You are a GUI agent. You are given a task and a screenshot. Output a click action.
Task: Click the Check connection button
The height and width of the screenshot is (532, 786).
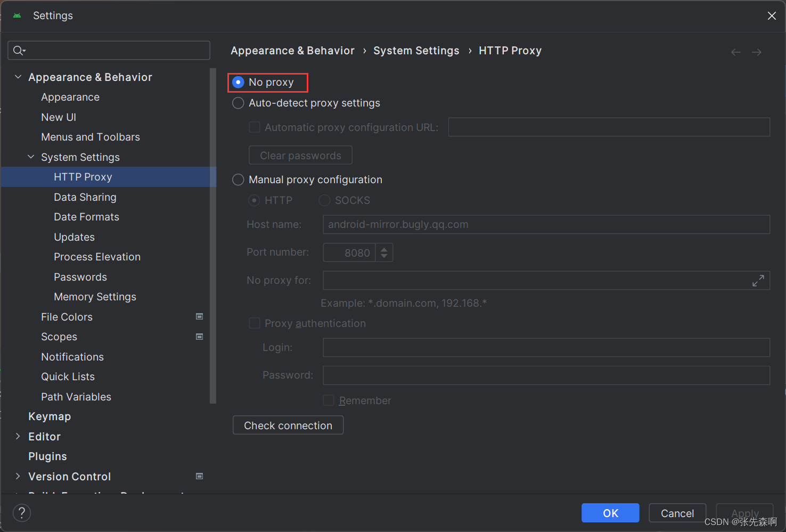click(288, 425)
